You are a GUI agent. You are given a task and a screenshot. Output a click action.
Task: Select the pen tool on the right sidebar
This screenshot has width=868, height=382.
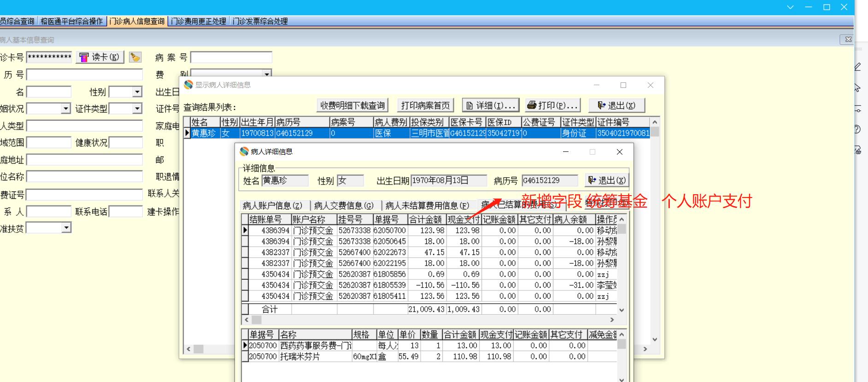click(x=857, y=67)
